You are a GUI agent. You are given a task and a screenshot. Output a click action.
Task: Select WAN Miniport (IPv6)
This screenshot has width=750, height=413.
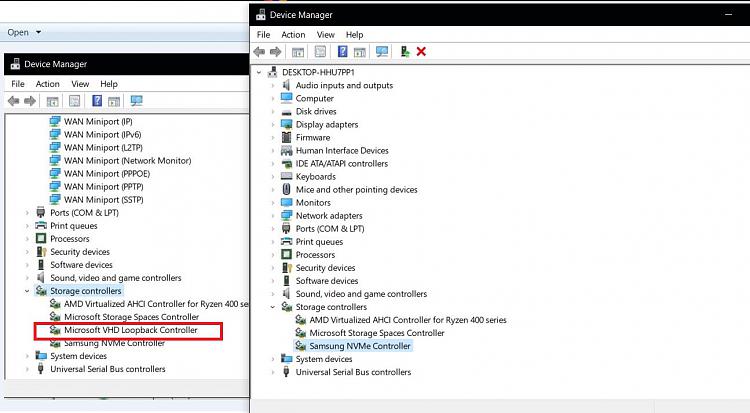tap(103, 134)
